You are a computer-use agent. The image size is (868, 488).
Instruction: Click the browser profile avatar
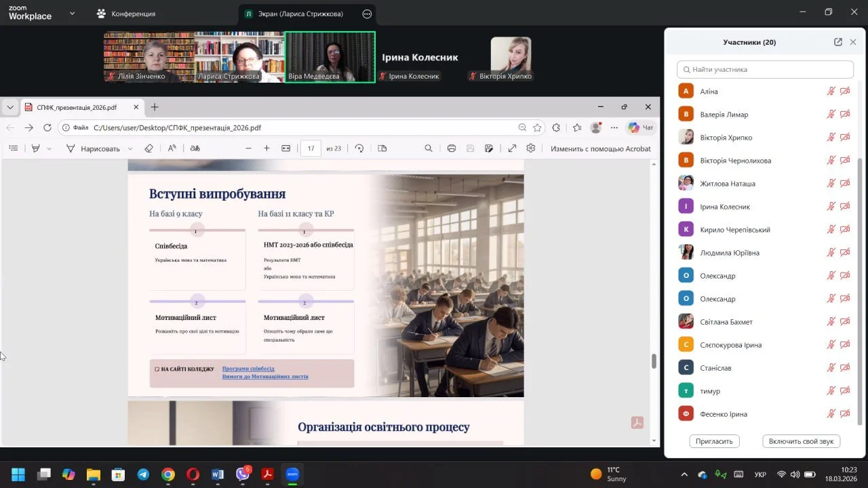coord(596,127)
